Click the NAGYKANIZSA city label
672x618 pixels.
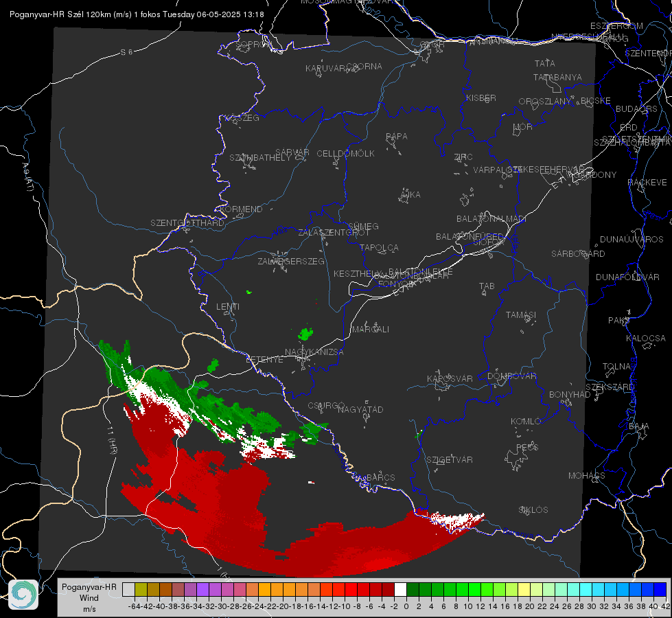pyautogui.click(x=314, y=352)
